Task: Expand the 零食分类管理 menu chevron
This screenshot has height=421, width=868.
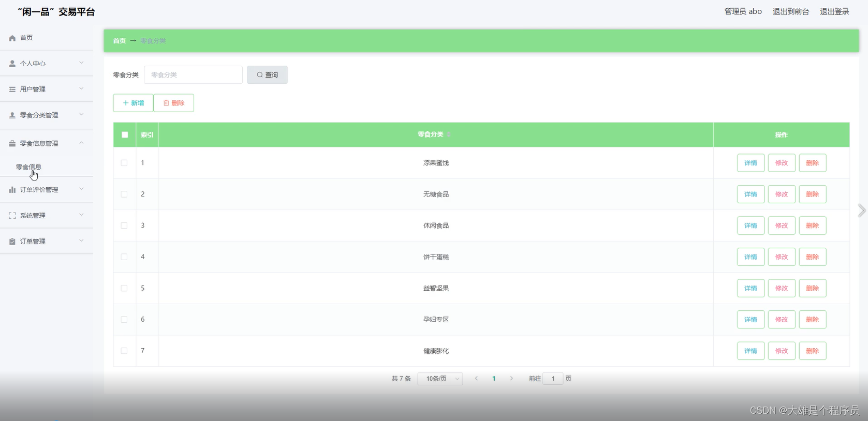Action: click(81, 114)
